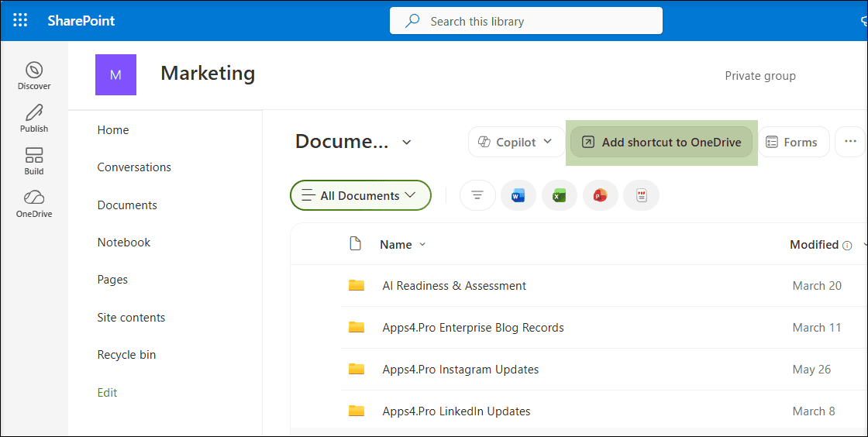
Task: Click the March 20 modified date
Action: (817, 286)
